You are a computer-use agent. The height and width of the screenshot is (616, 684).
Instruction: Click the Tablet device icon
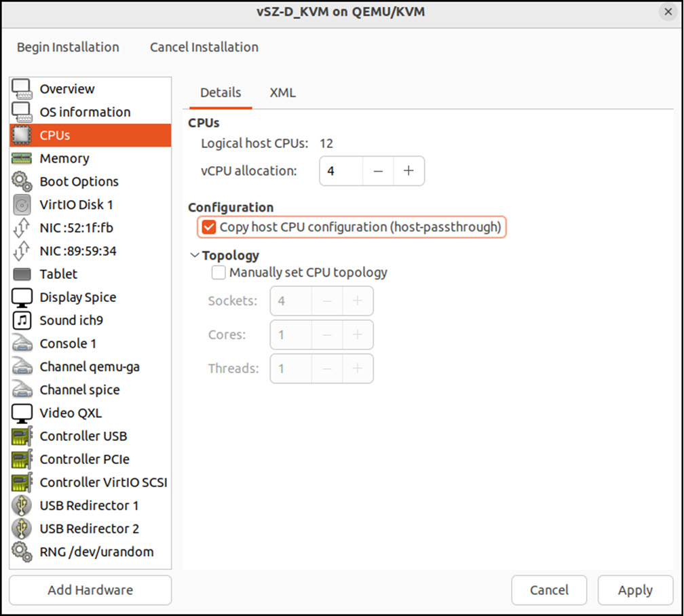tap(22, 274)
